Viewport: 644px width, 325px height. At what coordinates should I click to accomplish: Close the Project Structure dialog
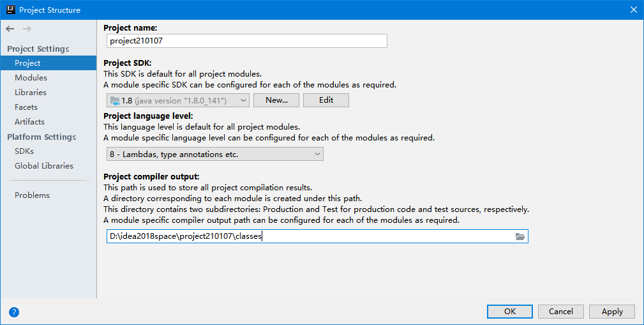634,10
